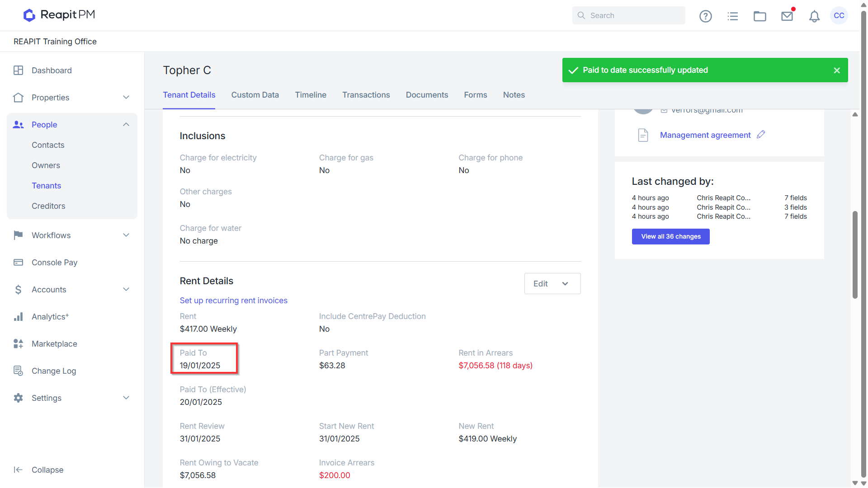
Task: Open the notifications bell icon
Action: pyautogui.click(x=814, y=16)
